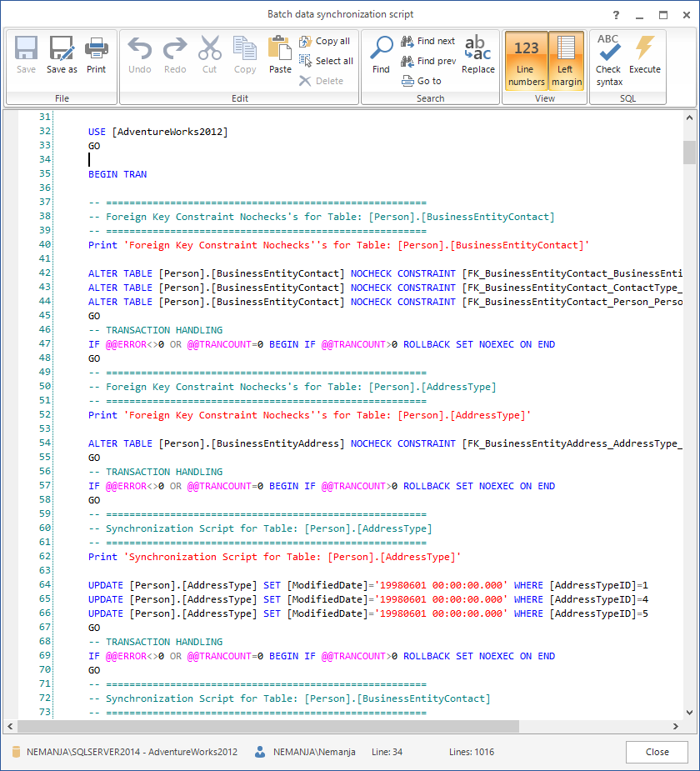This screenshot has width=700, height=771.
Task: Open Go to line
Action: tap(422, 81)
